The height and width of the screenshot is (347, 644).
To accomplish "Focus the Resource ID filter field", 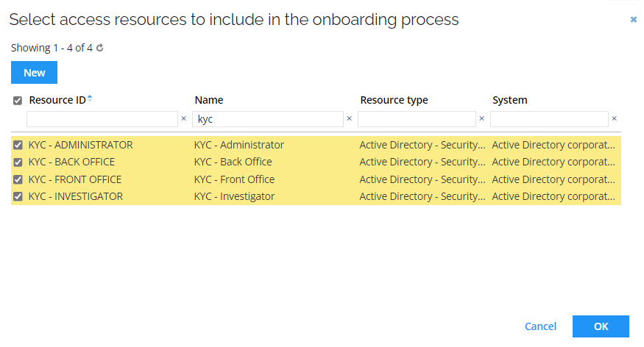I will (x=102, y=119).
